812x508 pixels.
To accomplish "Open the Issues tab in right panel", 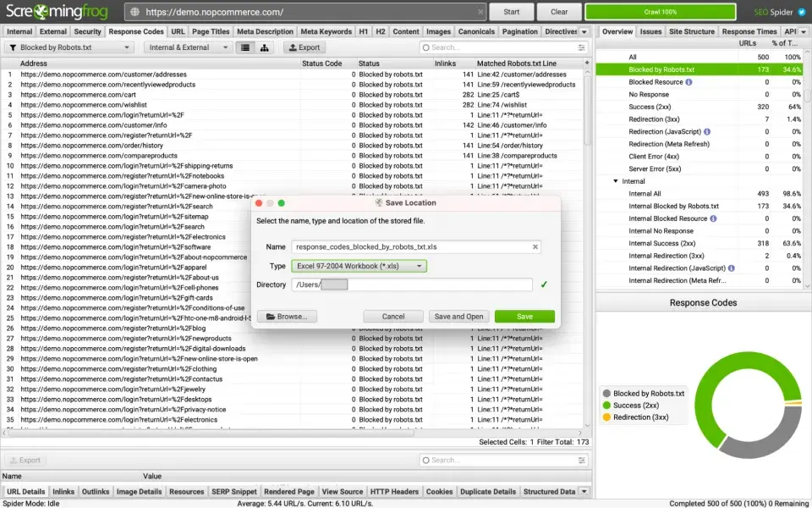I will (650, 31).
